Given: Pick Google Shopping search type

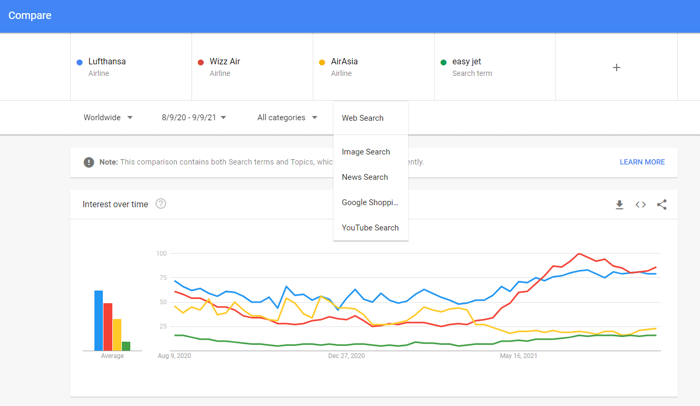Looking at the screenshot, I should tap(370, 202).
